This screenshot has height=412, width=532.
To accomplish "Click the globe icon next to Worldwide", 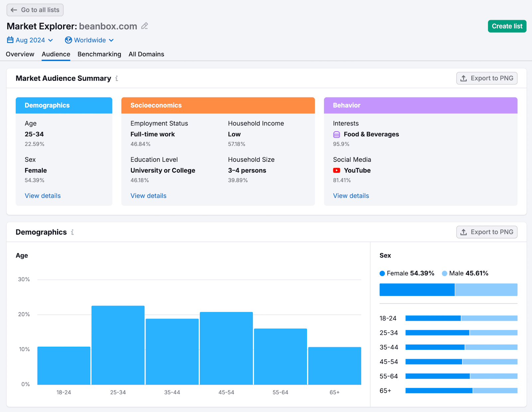I will (x=68, y=40).
